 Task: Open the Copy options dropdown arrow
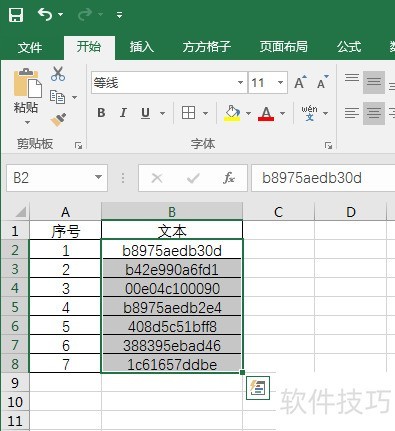tap(75, 97)
